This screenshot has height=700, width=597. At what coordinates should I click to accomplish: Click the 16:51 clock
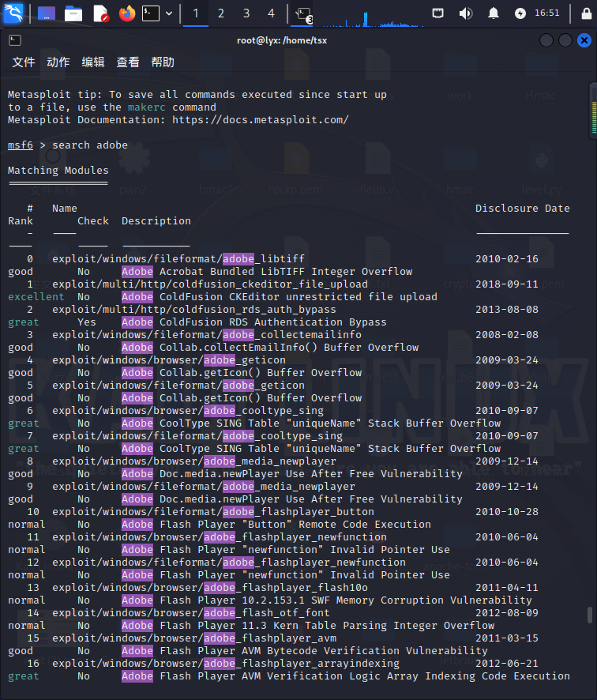547,13
